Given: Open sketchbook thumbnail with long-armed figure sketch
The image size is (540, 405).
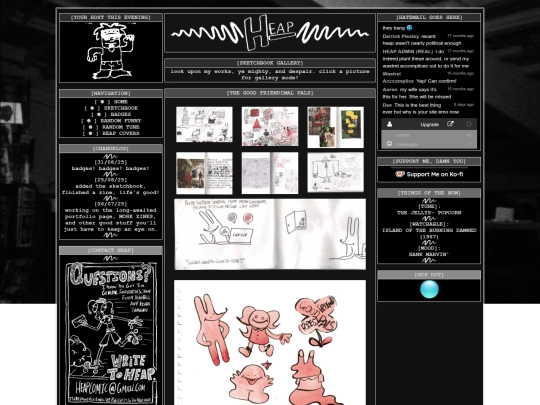Looking at the screenshot, I should pyautogui.click(x=335, y=172).
